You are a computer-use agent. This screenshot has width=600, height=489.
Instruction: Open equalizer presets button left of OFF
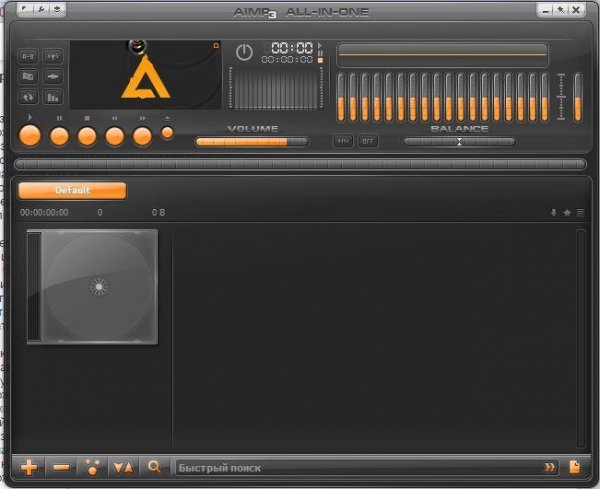[343, 141]
